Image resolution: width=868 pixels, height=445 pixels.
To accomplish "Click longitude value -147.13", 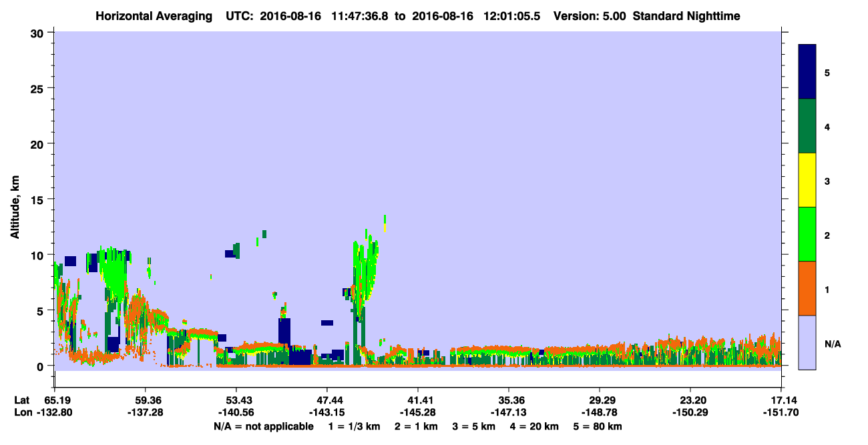I will 509,412.
